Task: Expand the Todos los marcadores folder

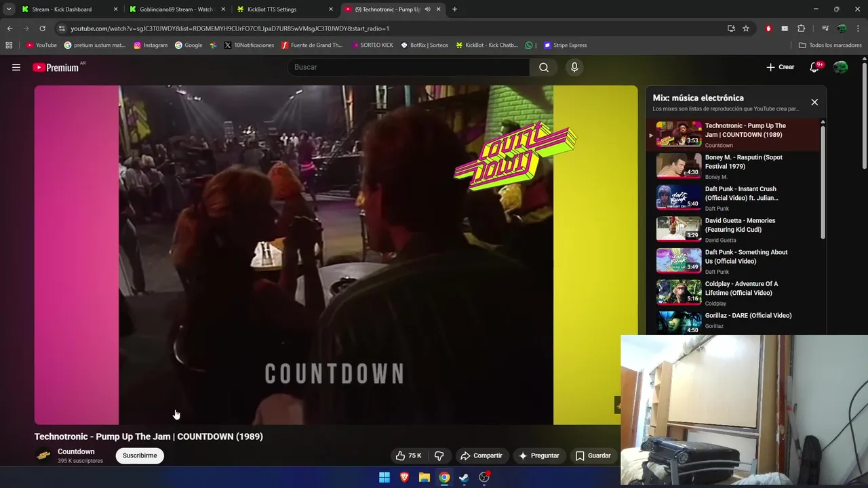Action: click(x=830, y=45)
